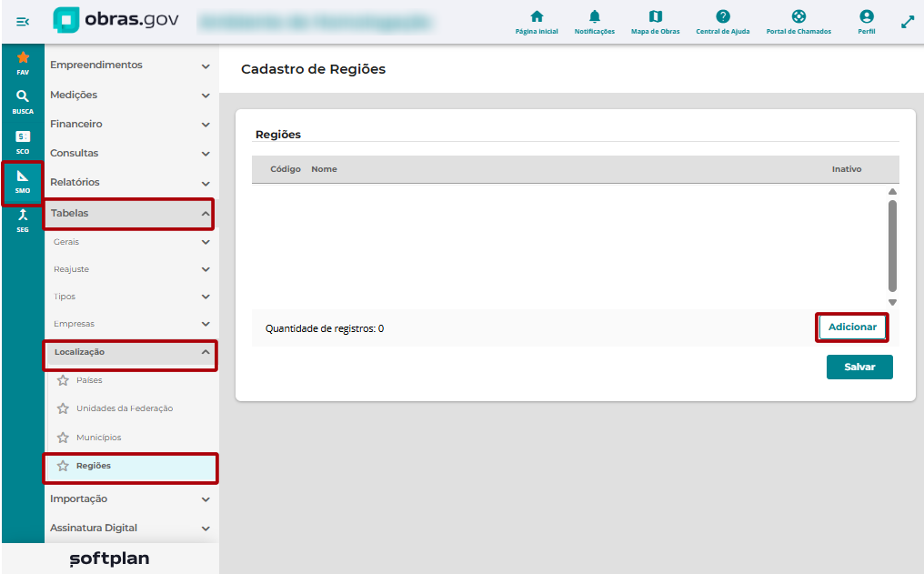
Task: Open the FAV favorites star
Action: (23, 63)
